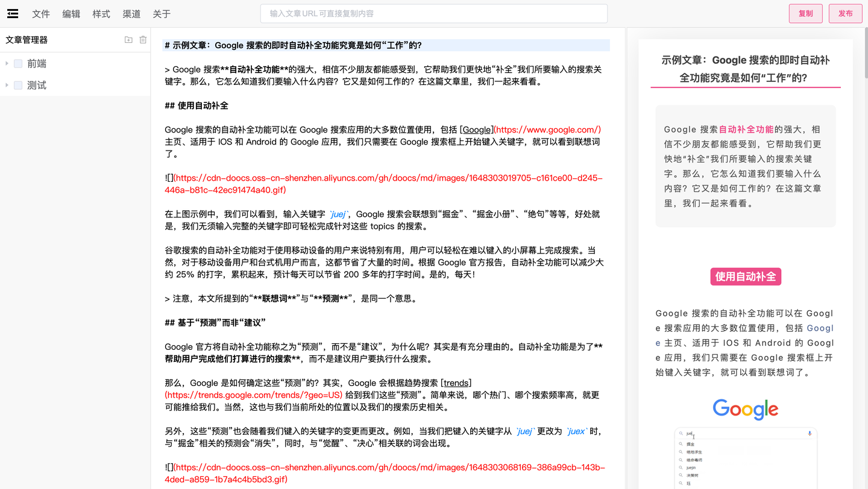Screen dimensions: 868x489
Task: Select the 测试 tree item label
Action: (x=37, y=86)
